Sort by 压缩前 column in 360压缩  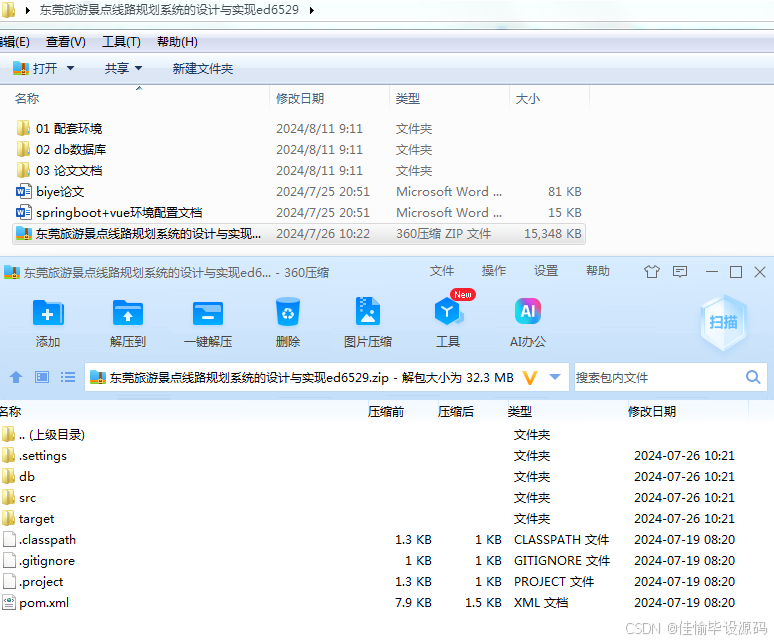point(386,412)
